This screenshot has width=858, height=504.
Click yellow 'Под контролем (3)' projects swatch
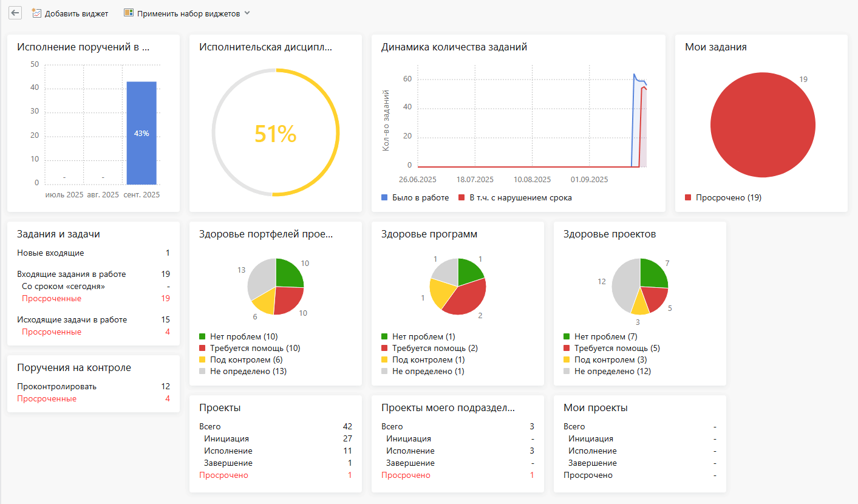pyautogui.click(x=567, y=359)
